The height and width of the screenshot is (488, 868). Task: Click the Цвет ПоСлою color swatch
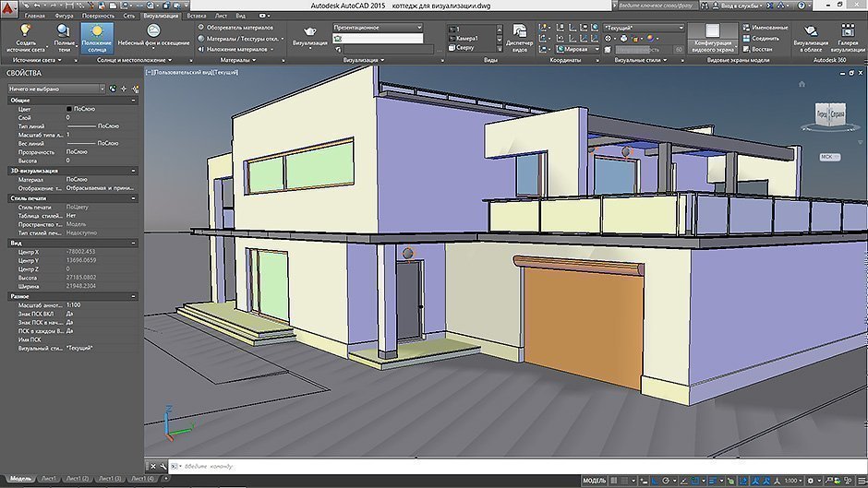(68, 109)
